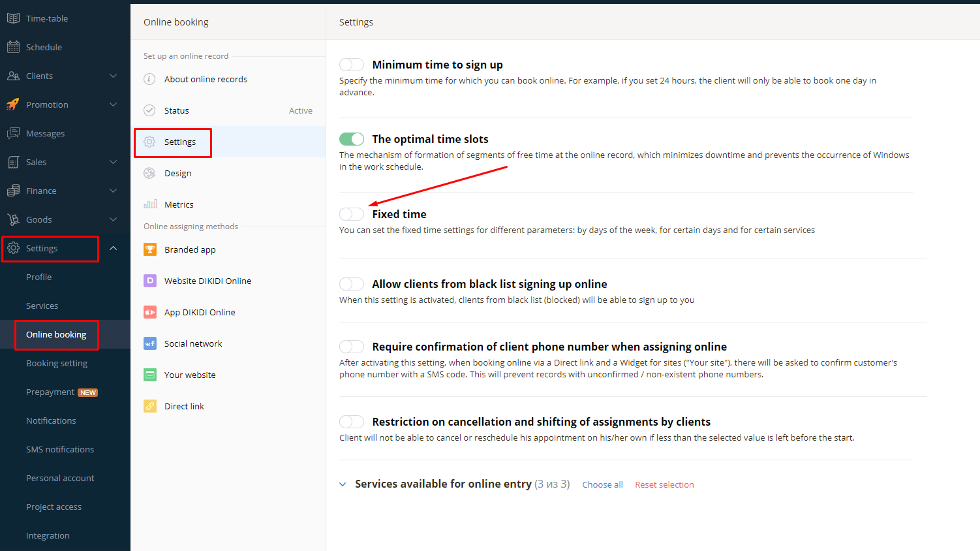Click the Messages chat icon
Image resolution: width=980 pixels, height=551 pixels.
[x=13, y=133]
